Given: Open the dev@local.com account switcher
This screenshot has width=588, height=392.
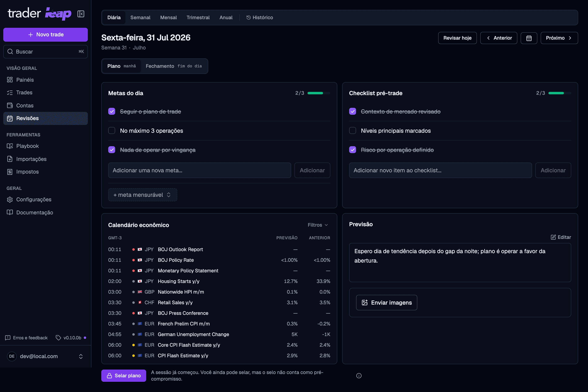Looking at the screenshot, I should click(x=46, y=356).
